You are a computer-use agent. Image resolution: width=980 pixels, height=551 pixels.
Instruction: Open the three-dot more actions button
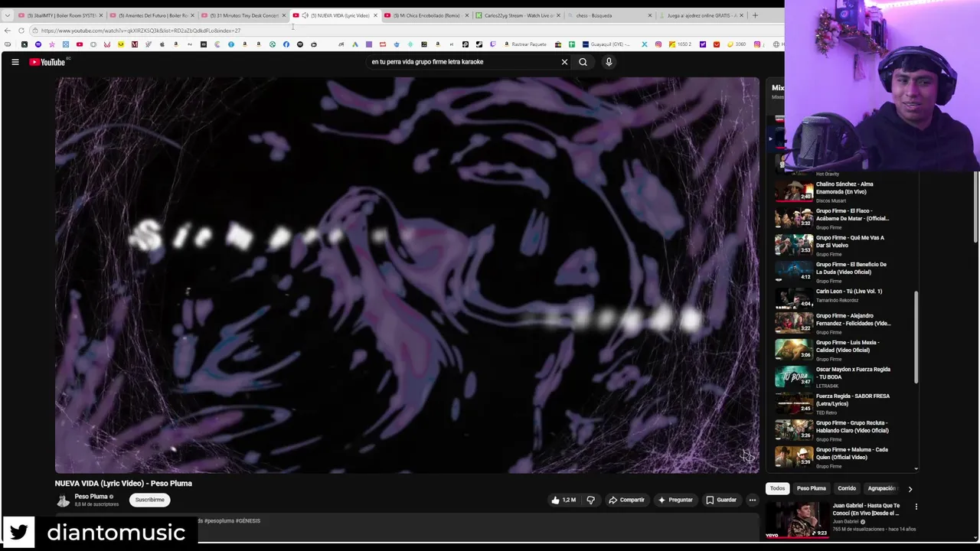752,500
